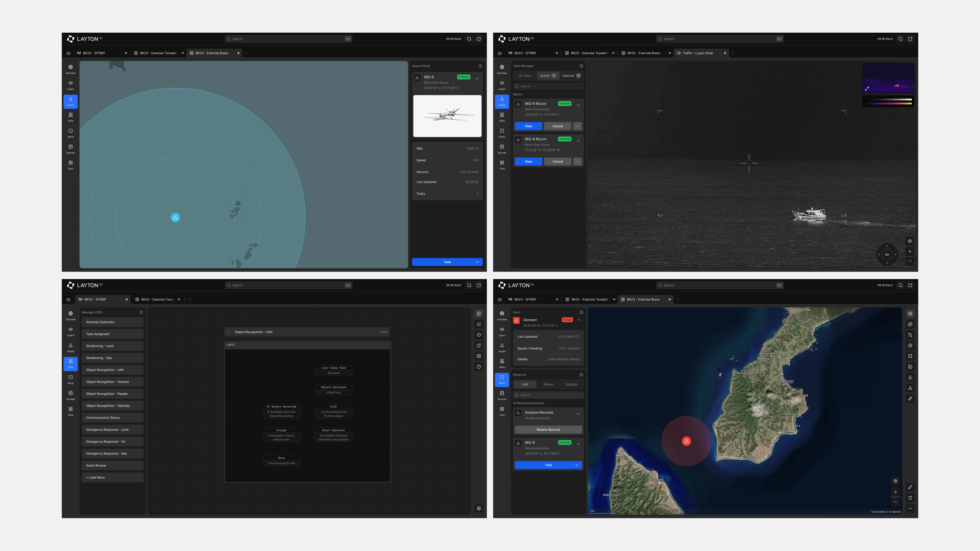Image resolution: width=980 pixels, height=551 pixels.
Task: Open the hamburger menu in the Manage SOPs screen
Action: 68,300
